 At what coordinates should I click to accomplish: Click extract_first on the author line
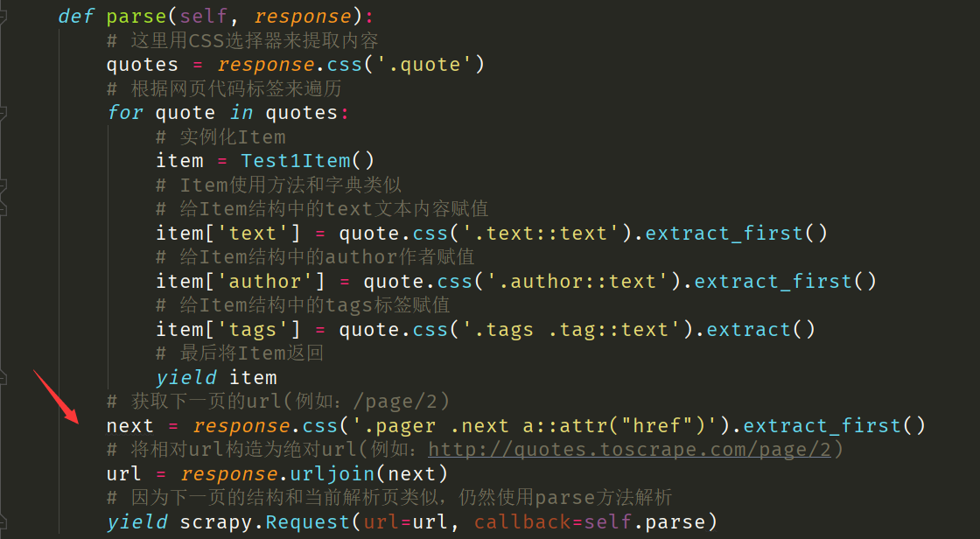pyautogui.click(x=773, y=282)
